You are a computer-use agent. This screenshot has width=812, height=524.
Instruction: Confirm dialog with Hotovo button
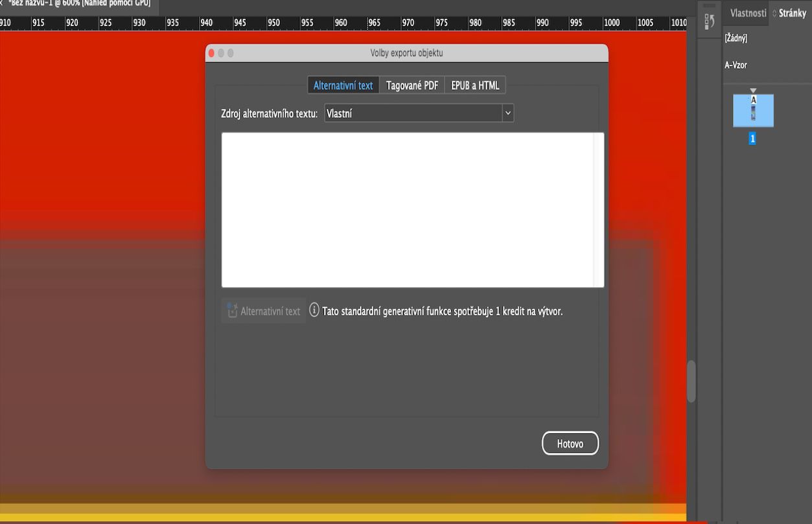coord(570,444)
